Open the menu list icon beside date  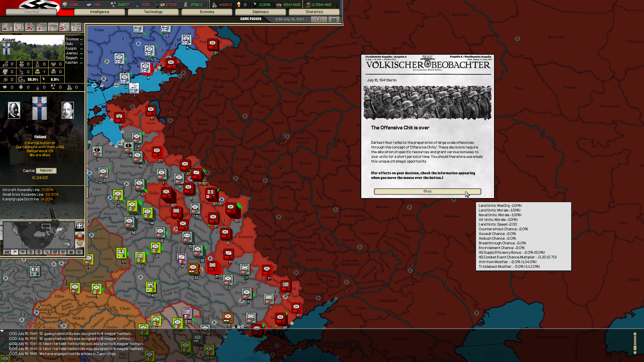click(x=334, y=19)
